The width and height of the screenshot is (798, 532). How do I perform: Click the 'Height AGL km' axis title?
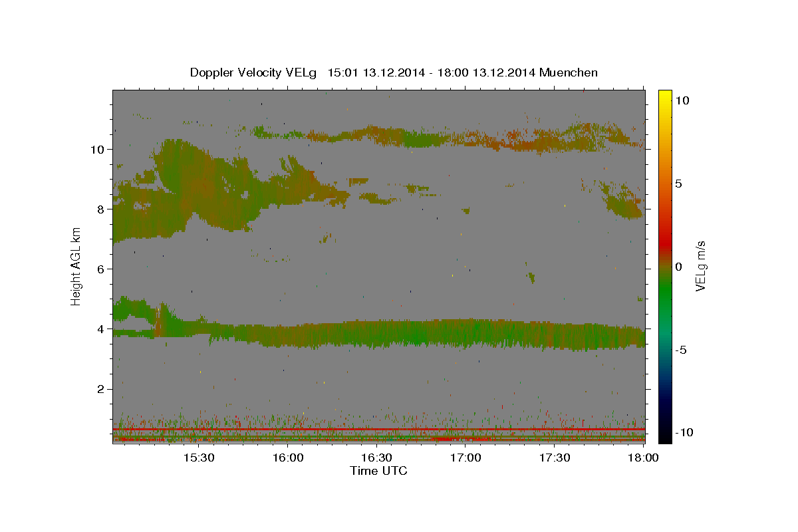pos(76,267)
